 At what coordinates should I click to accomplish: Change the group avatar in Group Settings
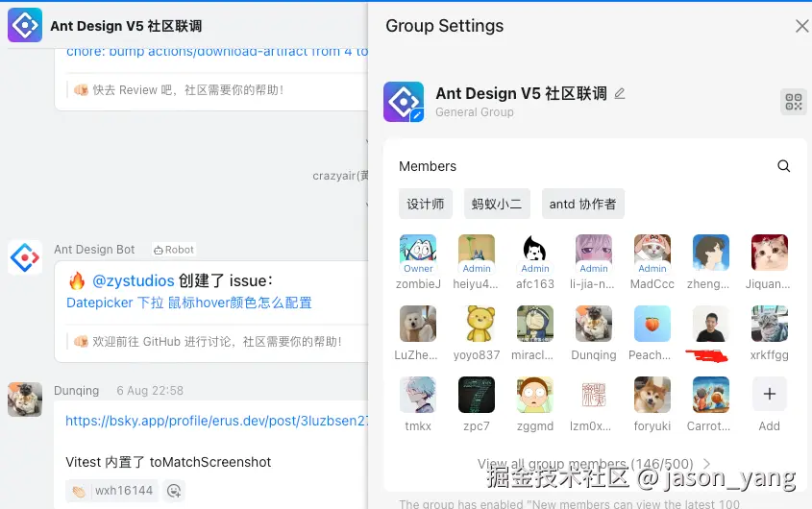coord(404,102)
